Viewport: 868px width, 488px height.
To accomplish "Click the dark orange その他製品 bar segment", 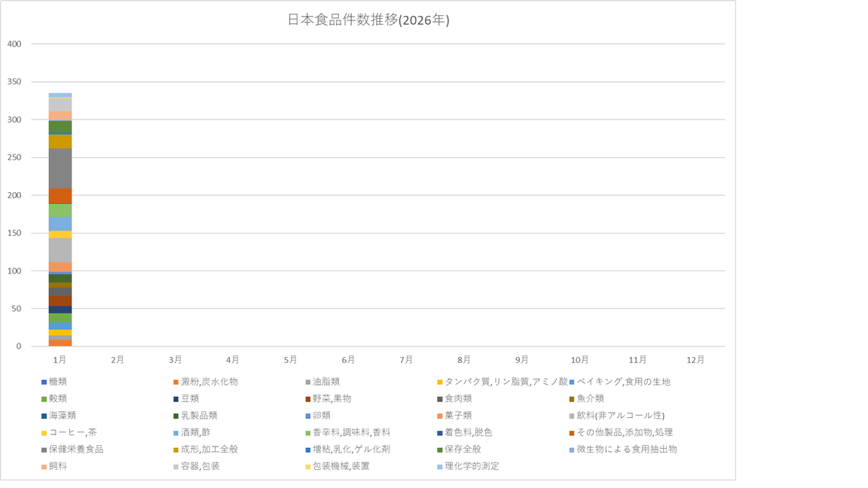I will point(60,196).
